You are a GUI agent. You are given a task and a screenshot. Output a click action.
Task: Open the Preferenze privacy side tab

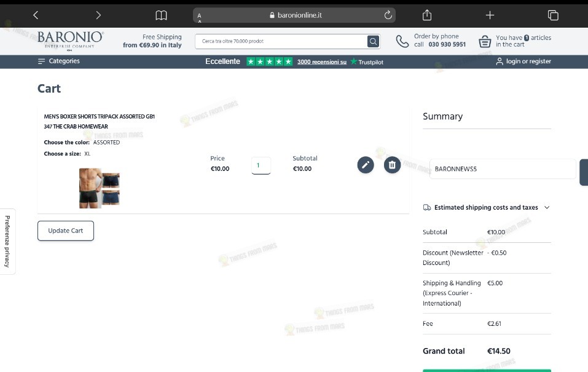tap(7, 242)
